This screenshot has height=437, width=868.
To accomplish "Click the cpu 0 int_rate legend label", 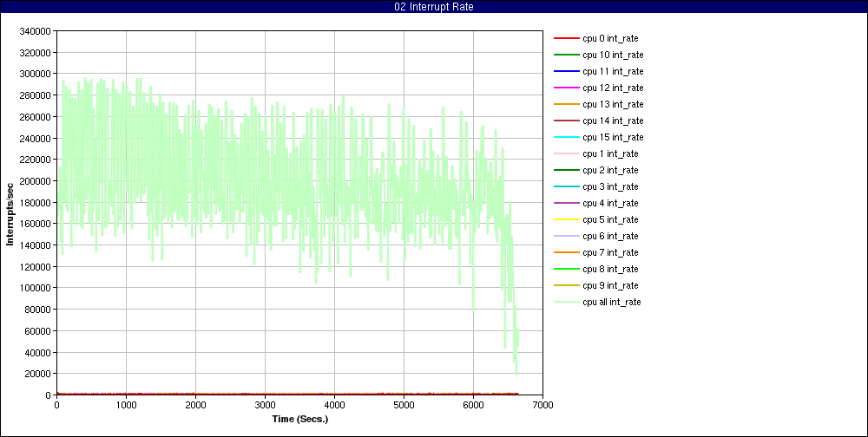I will click(610, 39).
